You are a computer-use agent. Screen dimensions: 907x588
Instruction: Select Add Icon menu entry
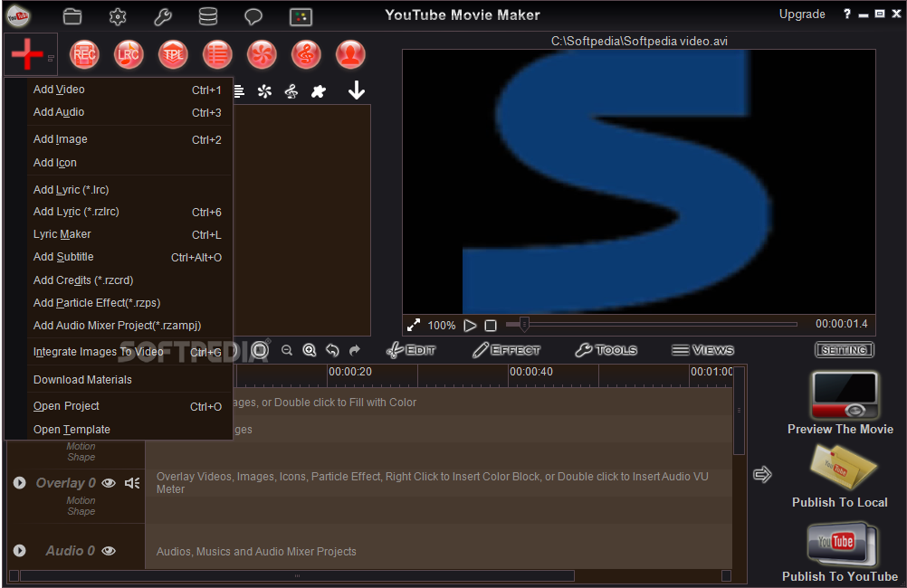point(129,163)
